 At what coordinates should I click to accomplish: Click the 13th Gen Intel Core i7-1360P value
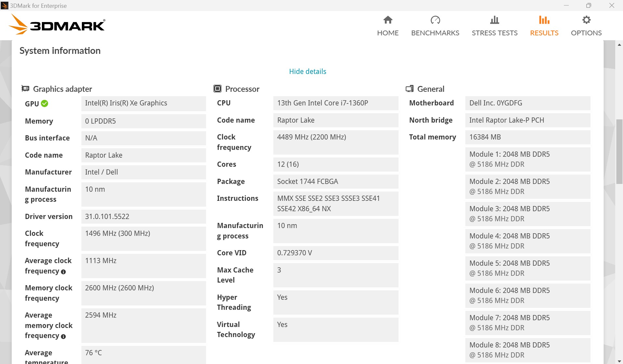[x=336, y=103]
